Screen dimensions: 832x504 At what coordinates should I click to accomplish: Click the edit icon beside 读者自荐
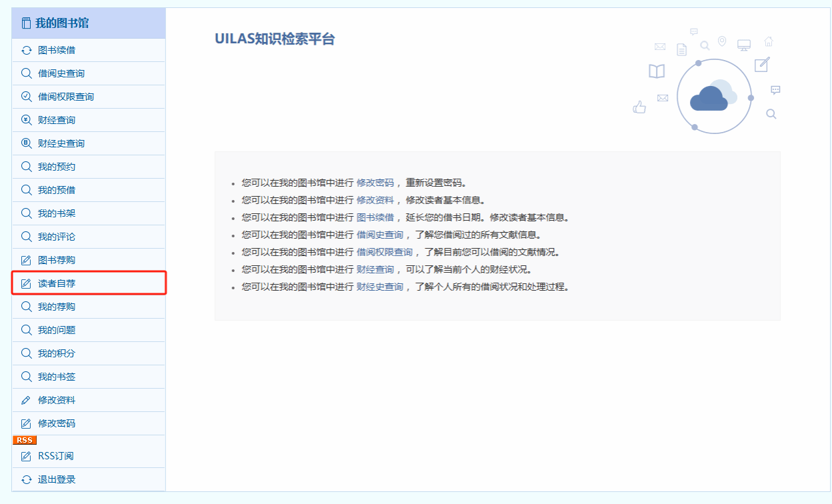27,283
